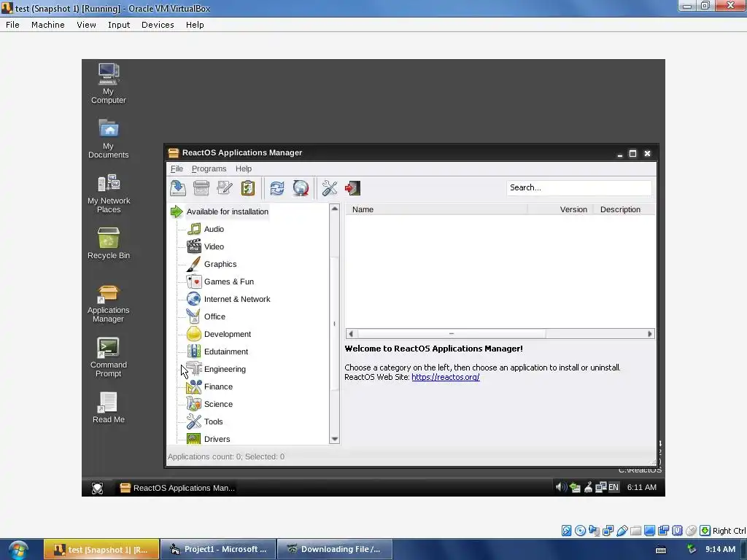Viewport: 747px width, 560px height.
Task: Select the Video category
Action: pyautogui.click(x=214, y=246)
